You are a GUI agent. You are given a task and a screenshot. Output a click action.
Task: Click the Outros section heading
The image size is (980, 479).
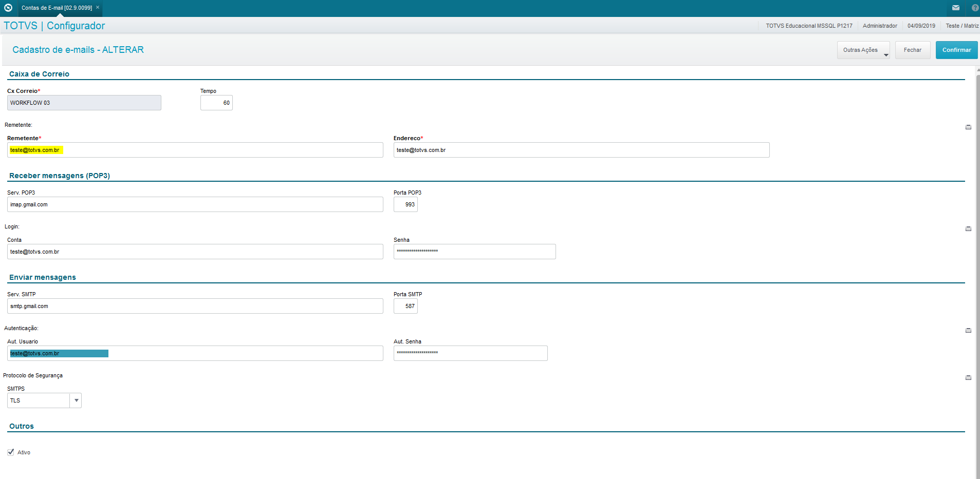coord(22,426)
